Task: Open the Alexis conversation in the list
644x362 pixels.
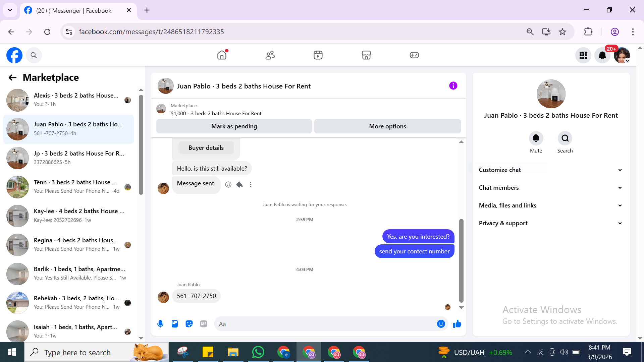Action: (x=69, y=100)
